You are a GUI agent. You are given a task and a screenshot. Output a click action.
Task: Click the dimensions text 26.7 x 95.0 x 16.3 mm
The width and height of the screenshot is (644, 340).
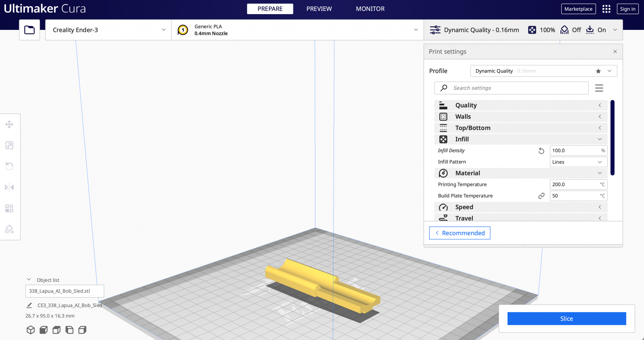pyautogui.click(x=50, y=316)
